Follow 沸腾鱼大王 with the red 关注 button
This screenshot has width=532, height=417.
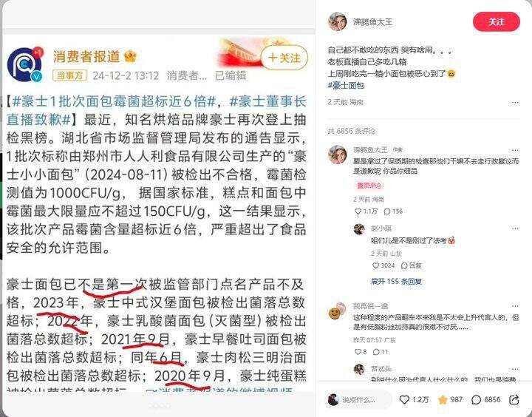click(x=496, y=21)
